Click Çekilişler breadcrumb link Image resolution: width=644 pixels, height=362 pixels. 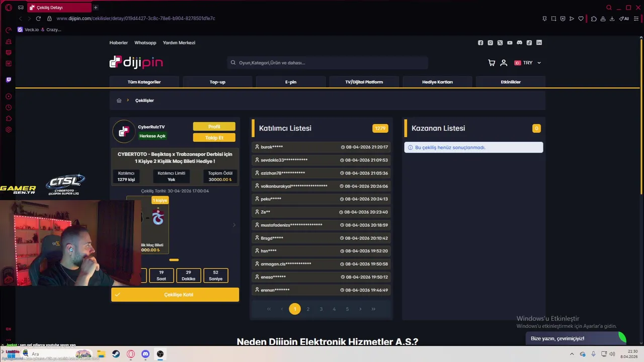[x=144, y=101]
